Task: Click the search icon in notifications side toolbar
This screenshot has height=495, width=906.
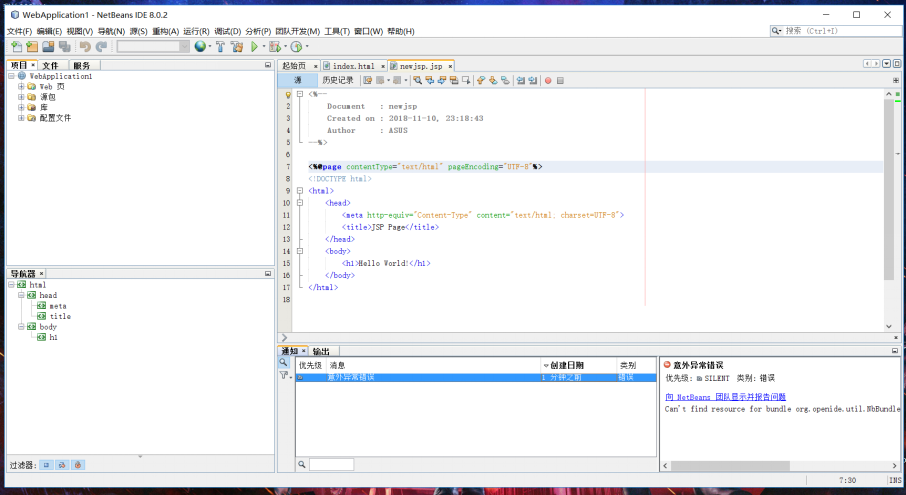Action: tap(283, 362)
